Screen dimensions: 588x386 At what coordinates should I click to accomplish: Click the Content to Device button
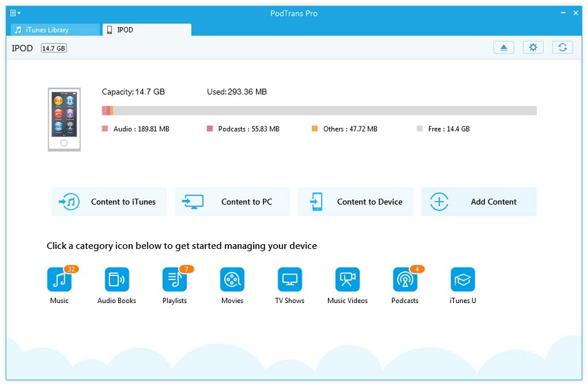356,202
